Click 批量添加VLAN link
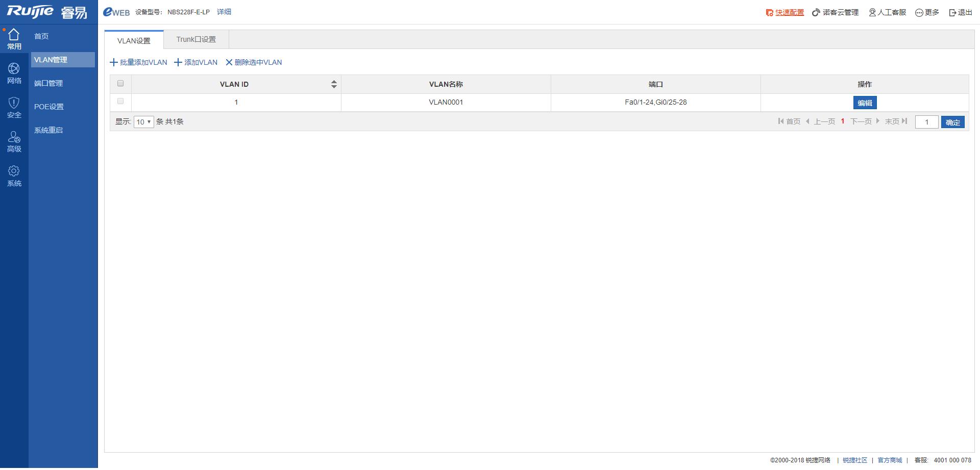Screen dimensions: 980x470 click(x=139, y=62)
